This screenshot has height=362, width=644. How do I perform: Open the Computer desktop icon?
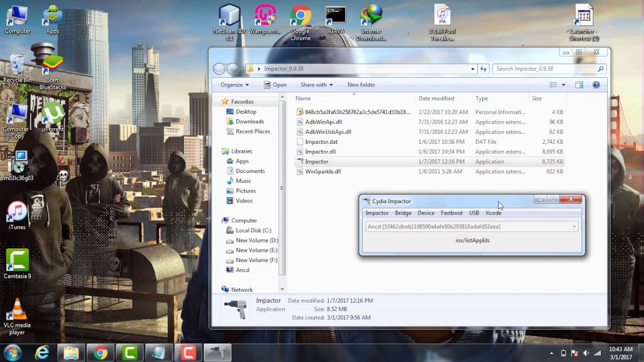[x=18, y=20]
